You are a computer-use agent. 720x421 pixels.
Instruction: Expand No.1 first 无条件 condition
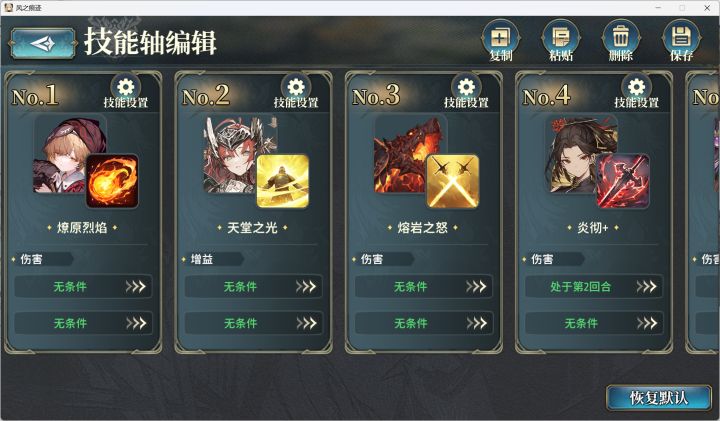pos(83,286)
